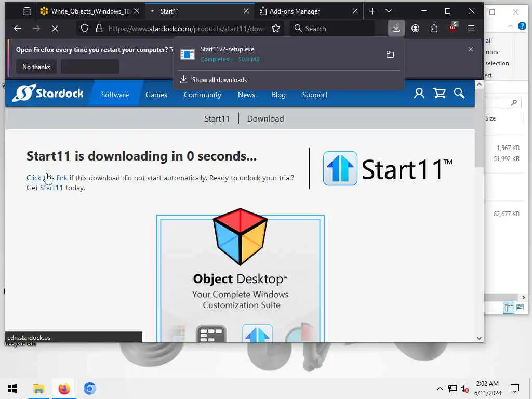Toggle the downloads toolbar button

(396, 28)
